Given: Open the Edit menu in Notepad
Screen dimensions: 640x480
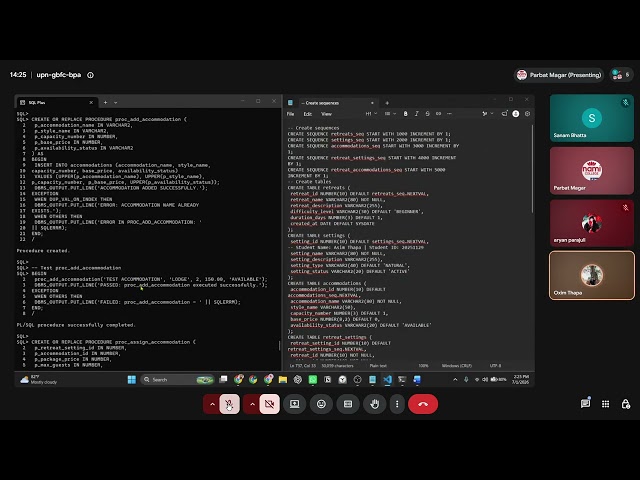Looking at the screenshot, I should [308, 114].
